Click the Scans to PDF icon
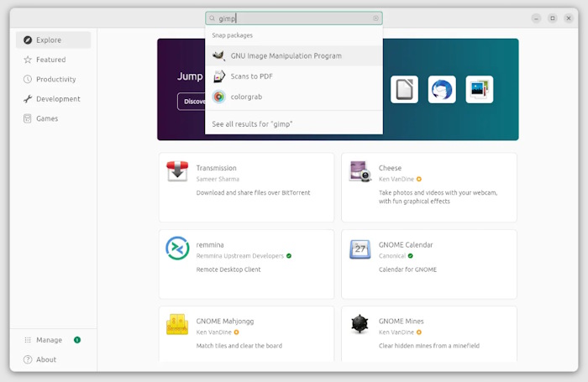Image resolution: width=588 pixels, height=382 pixels. (x=219, y=76)
